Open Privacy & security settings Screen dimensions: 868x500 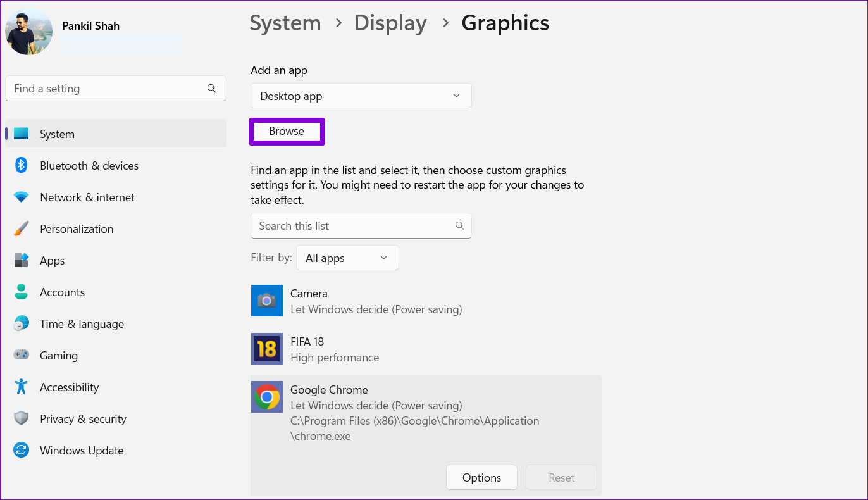[116, 419]
